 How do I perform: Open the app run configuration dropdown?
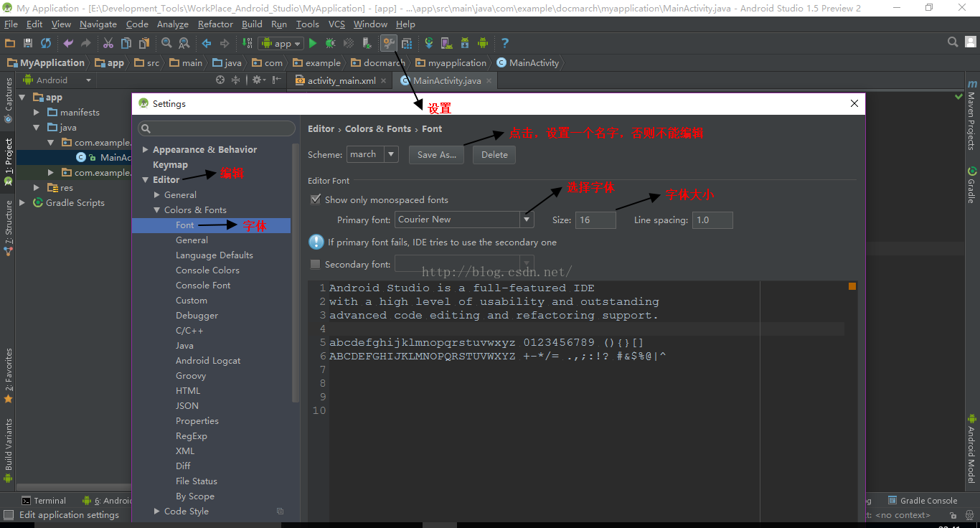click(x=281, y=43)
